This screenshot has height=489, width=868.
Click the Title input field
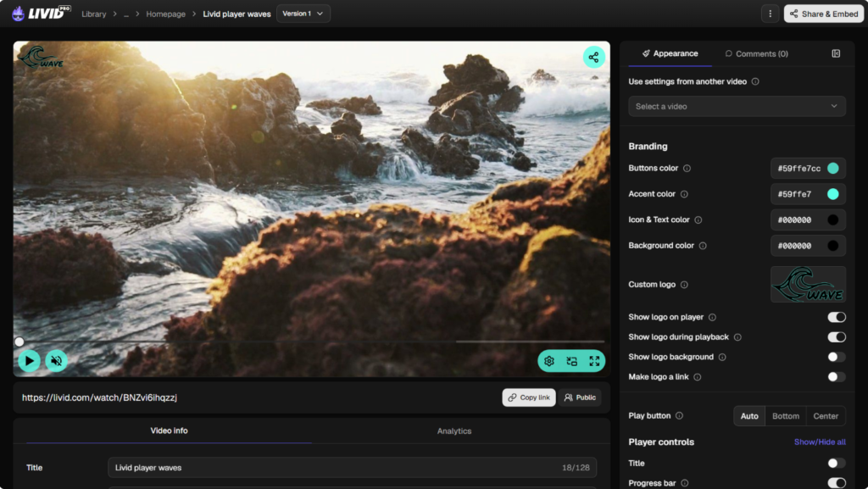click(352, 468)
